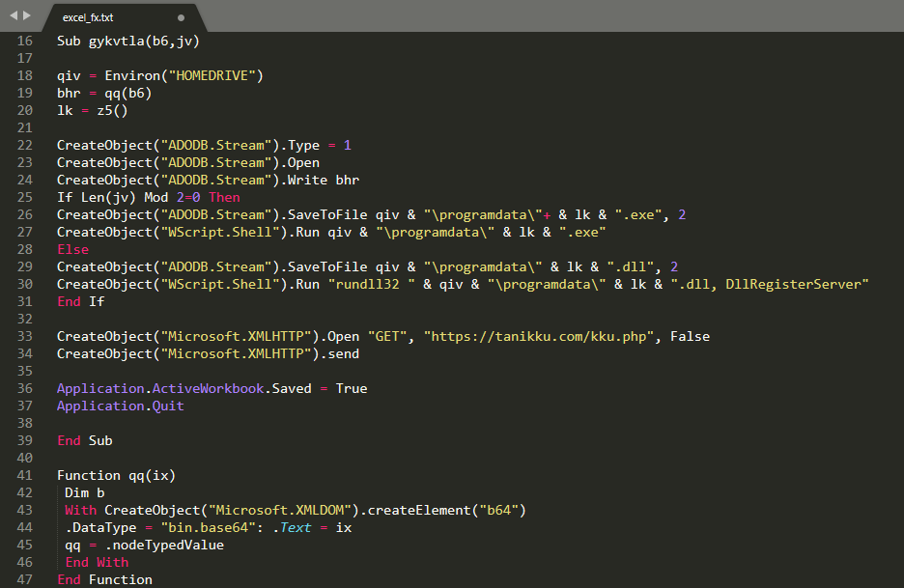
Task: Click the WScript.Shell Run '.exe' line
Action: pyautogui.click(x=331, y=232)
